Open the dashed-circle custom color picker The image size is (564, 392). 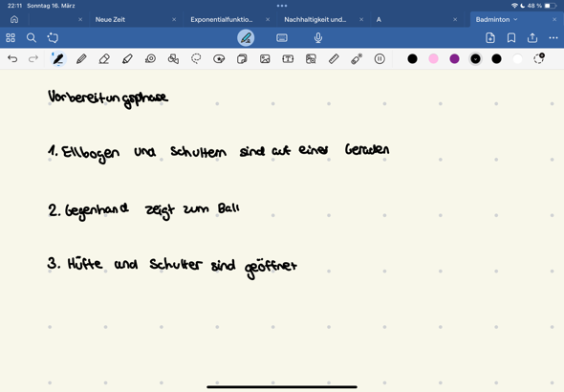pos(539,58)
